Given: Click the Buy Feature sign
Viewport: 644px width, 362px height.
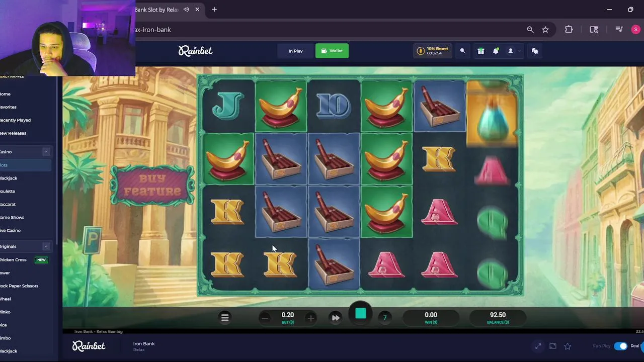Looking at the screenshot, I should (152, 186).
